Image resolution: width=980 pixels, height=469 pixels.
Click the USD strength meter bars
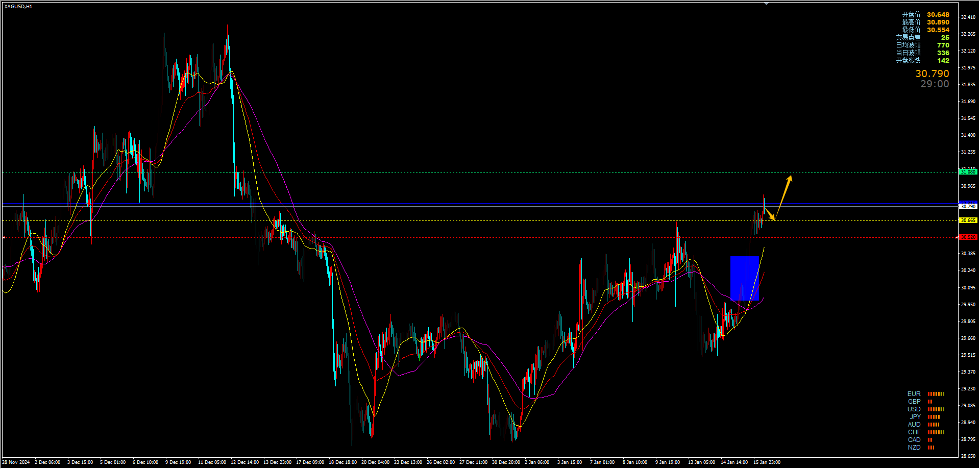(x=936, y=409)
